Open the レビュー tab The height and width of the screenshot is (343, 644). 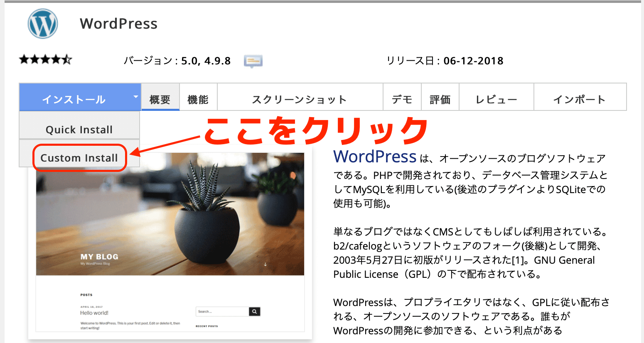pos(496,99)
